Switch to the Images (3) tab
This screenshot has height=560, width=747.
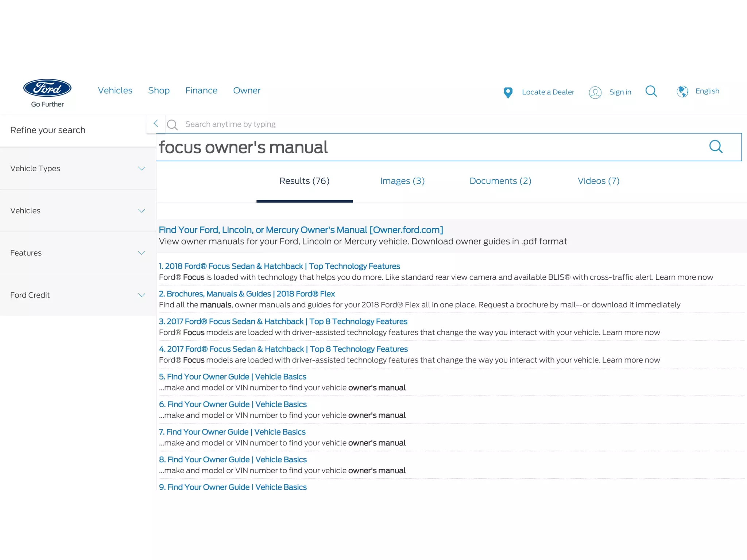[x=402, y=181]
